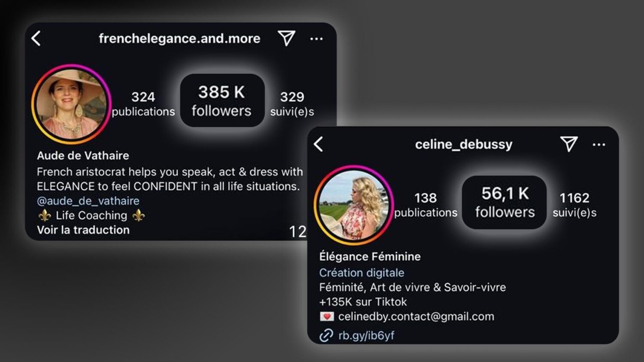Go back from frenchelegance.and.more profile

(x=36, y=39)
